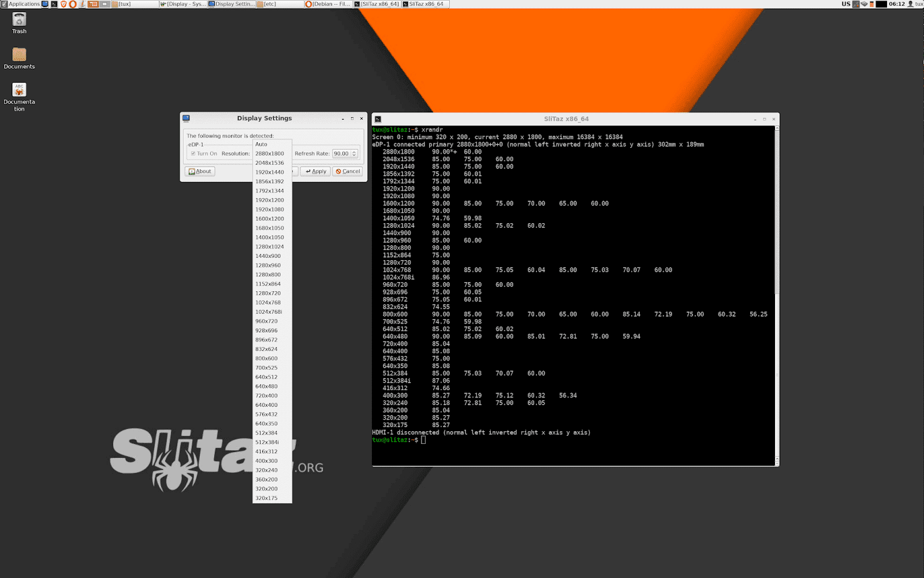Pick 1440x900 from the resolution list
This screenshot has height=578, width=924.
pos(272,256)
